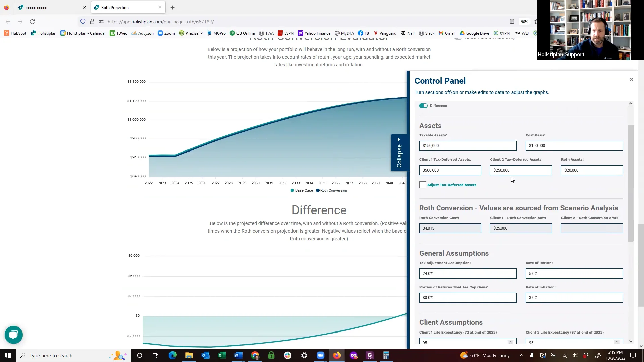Open the Slack bookmark
The width and height of the screenshot is (644, 362).
tap(426, 33)
